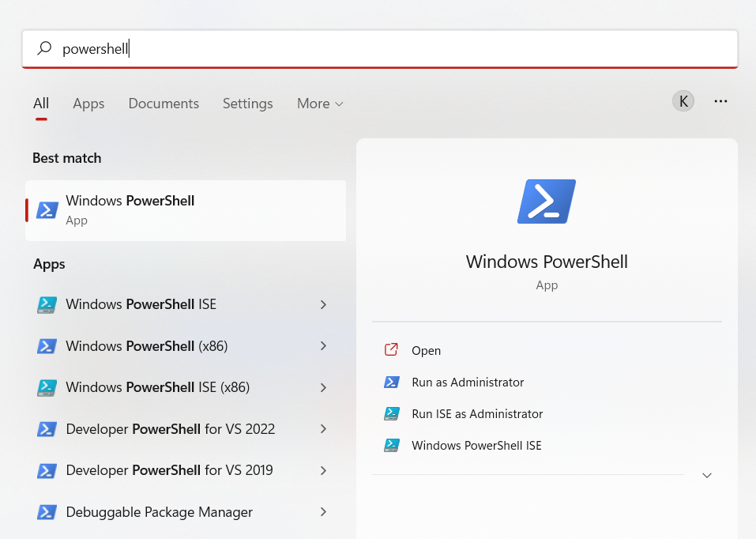Expand options for Windows PowerShell ISE (x86)
Image resolution: width=756 pixels, height=539 pixels.
(x=323, y=387)
